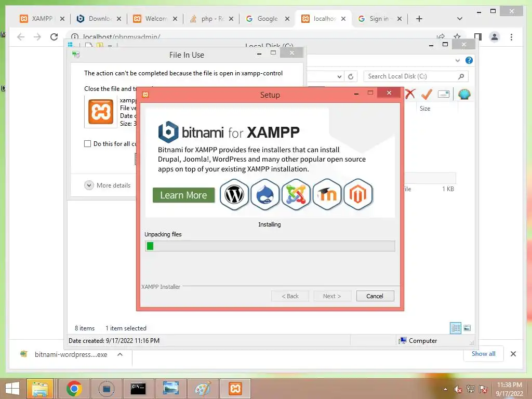This screenshot has width=532, height=399.
Task: Open File Explorer from the taskbar
Action: coord(39,389)
